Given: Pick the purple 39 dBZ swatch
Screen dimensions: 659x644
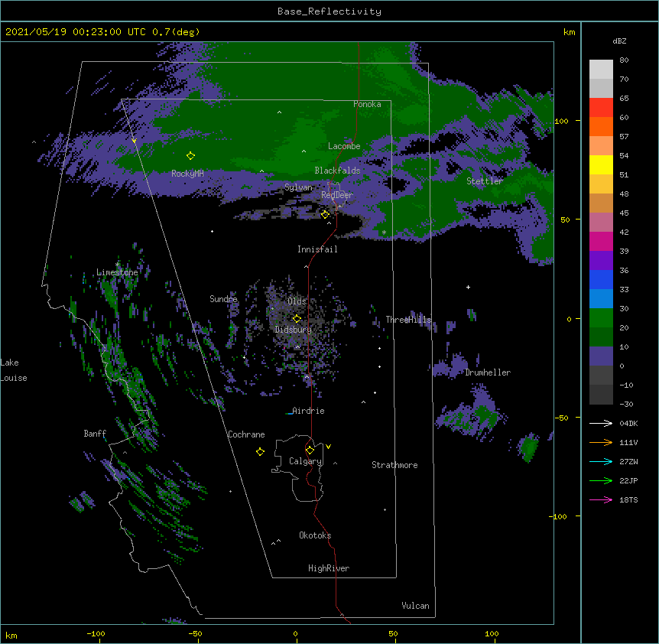Looking at the screenshot, I should 601,261.
